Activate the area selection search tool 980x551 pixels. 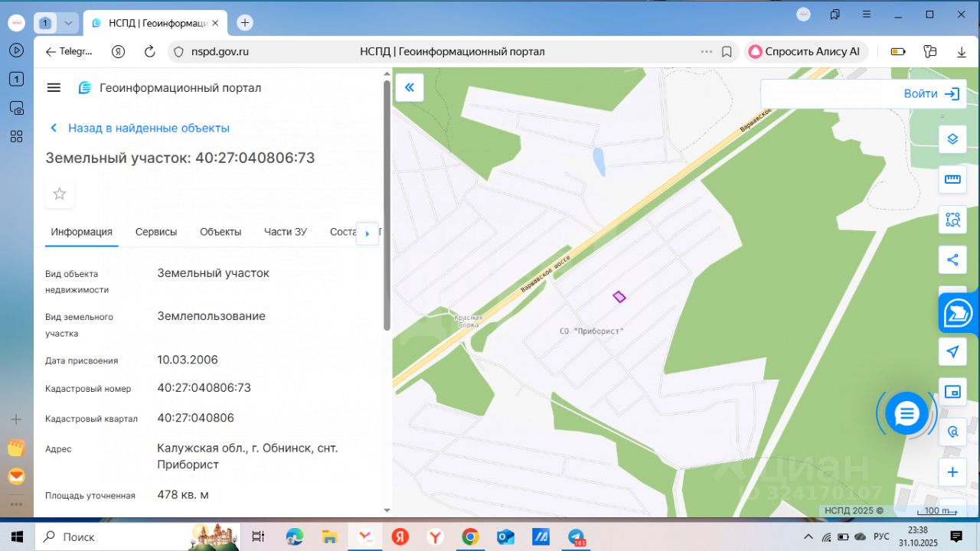click(x=952, y=220)
